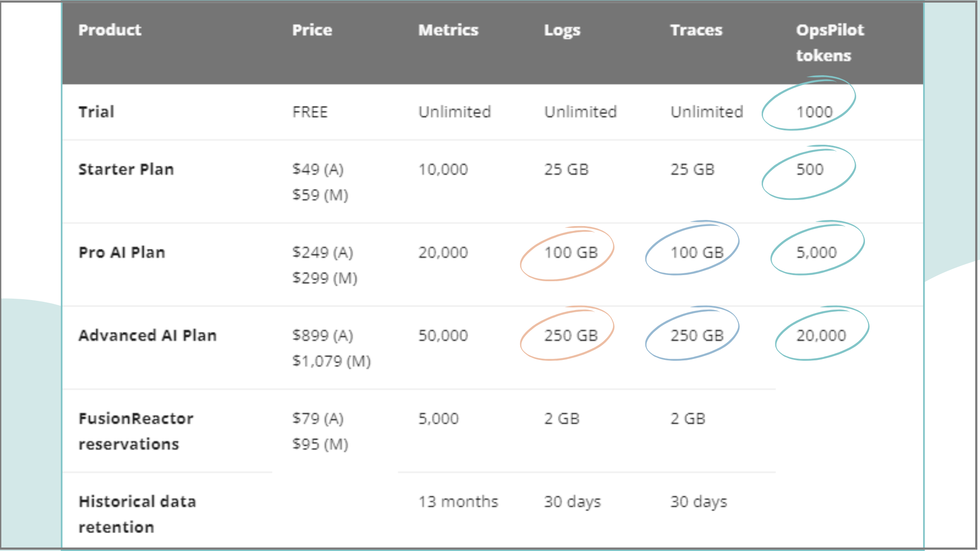This screenshot has width=980, height=551.
Task: Click the circled 500 tokens value
Action: tap(810, 169)
